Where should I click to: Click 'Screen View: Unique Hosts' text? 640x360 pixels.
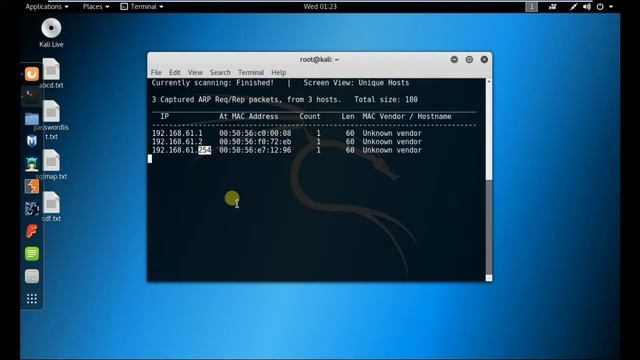pos(356,83)
